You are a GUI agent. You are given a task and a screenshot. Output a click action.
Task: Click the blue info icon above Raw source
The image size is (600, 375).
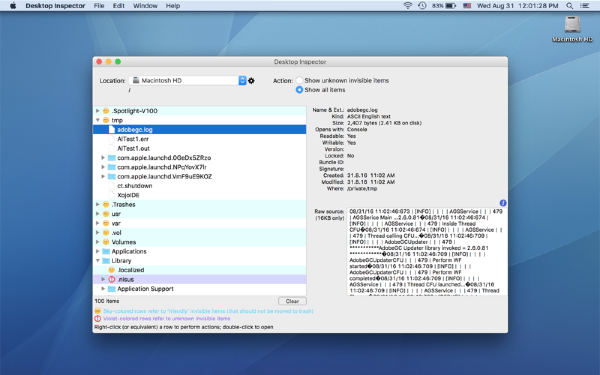503,203
